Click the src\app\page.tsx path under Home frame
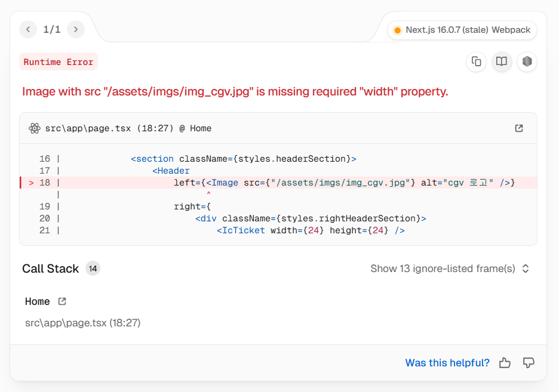 tap(82, 323)
